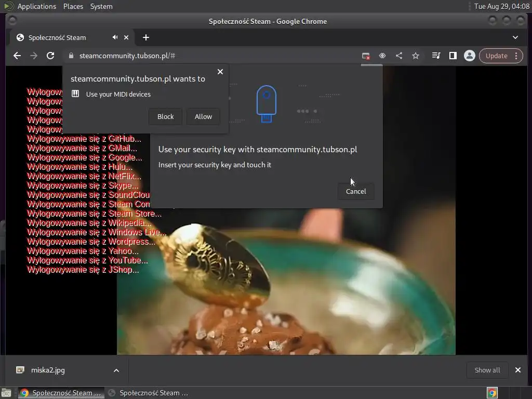Image resolution: width=532 pixels, height=399 pixels.
Task: Allow MIDI device access
Action: pyautogui.click(x=203, y=117)
